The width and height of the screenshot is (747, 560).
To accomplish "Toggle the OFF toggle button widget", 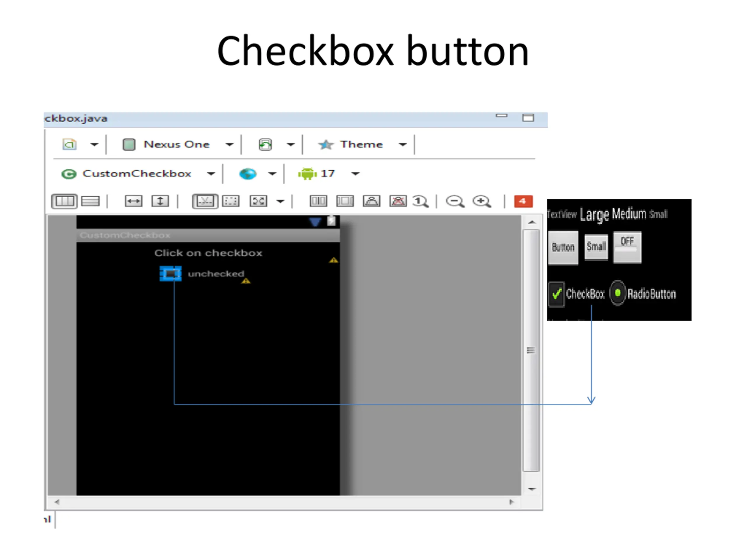I will 627,247.
